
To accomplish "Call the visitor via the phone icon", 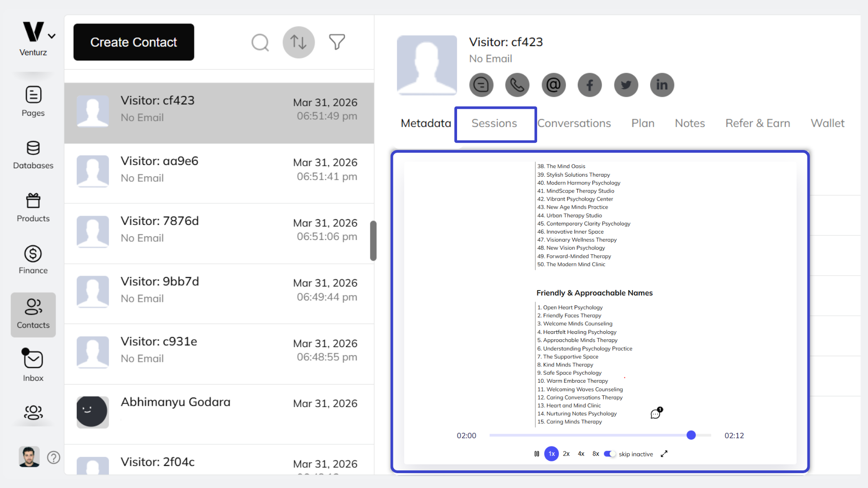I will click(517, 85).
